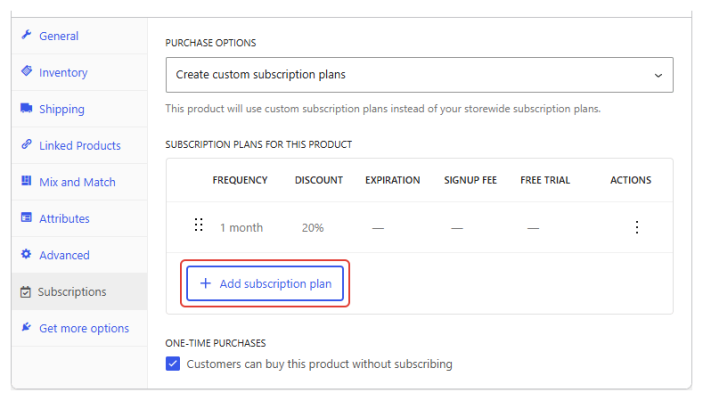The height and width of the screenshot is (401, 703).
Task: Open the three-dot actions menu for 1 month plan
Action: coord(637,227)
